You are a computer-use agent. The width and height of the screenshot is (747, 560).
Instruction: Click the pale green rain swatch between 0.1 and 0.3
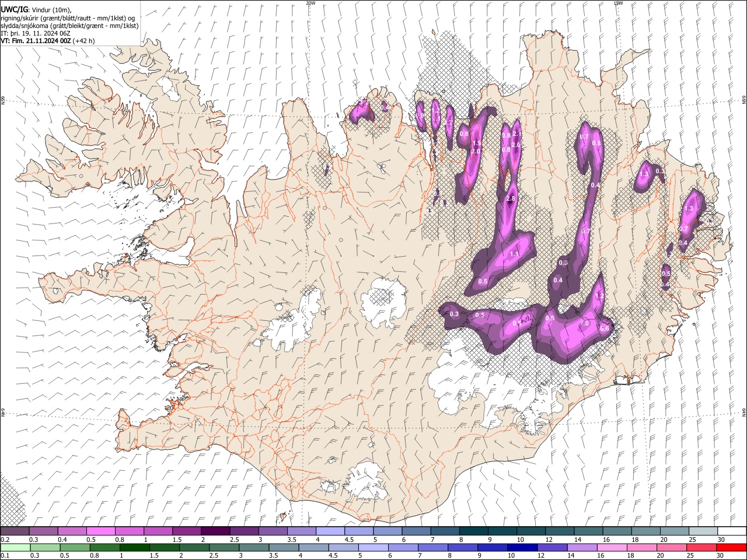tap(16, 548)
